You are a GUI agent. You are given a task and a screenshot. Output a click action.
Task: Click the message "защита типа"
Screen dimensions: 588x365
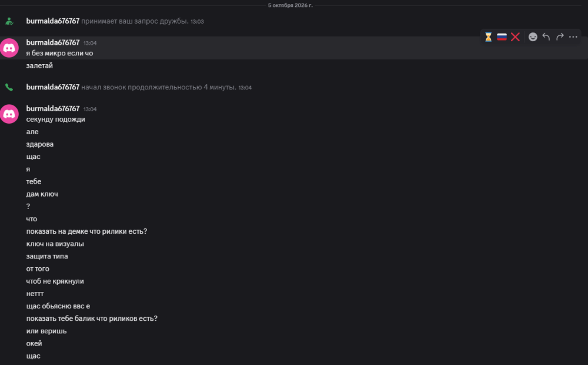(47, 257)
